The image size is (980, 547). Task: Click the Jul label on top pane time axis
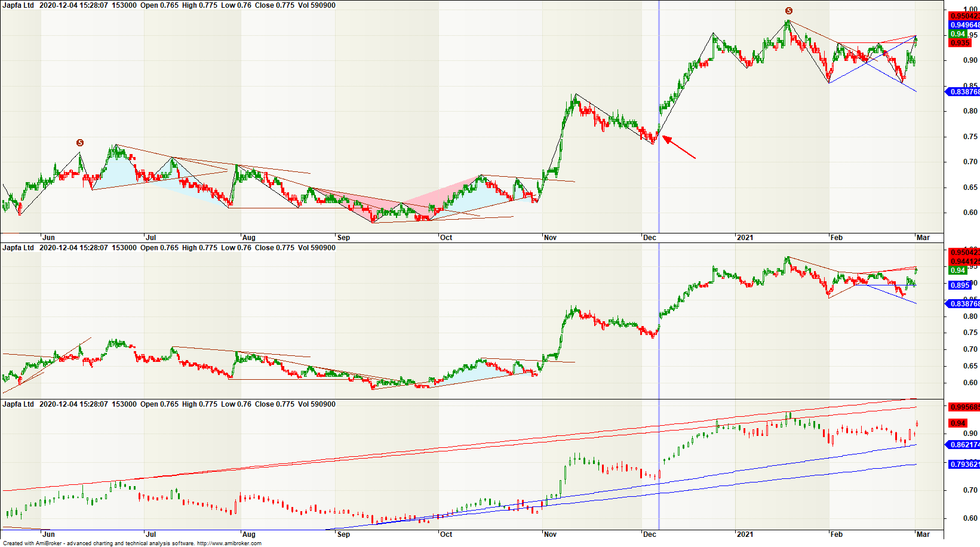(x=151, y=238)
